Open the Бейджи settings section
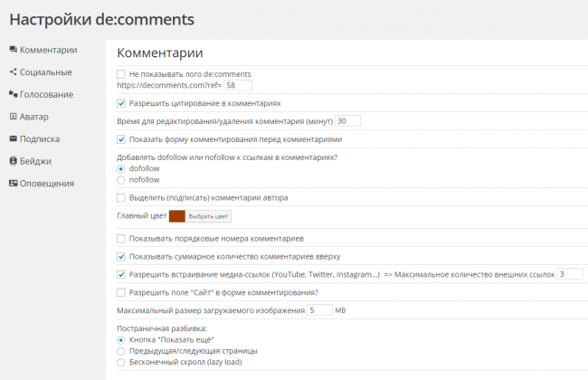The height and width of the screenshot is (380, 588). click(38, 161)
